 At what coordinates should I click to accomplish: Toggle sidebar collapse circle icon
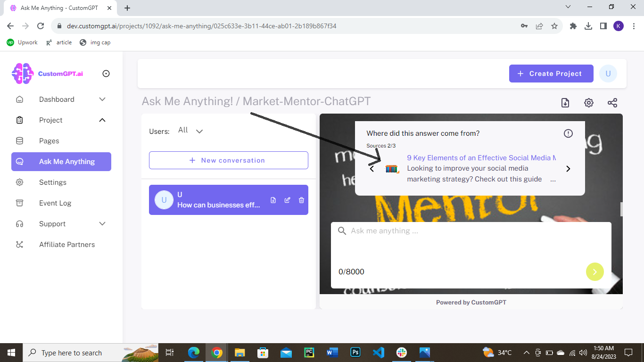[x=106, y=74]
